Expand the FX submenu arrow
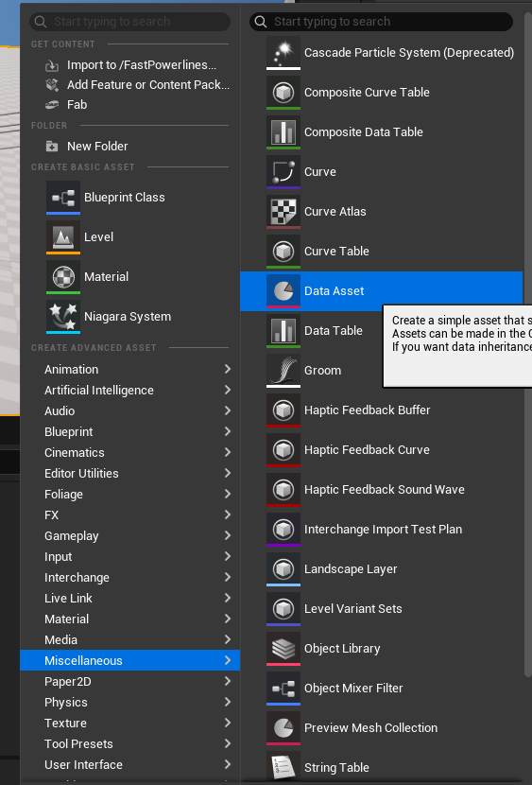This screenshot has width=532, height=785. pos(228,515)
